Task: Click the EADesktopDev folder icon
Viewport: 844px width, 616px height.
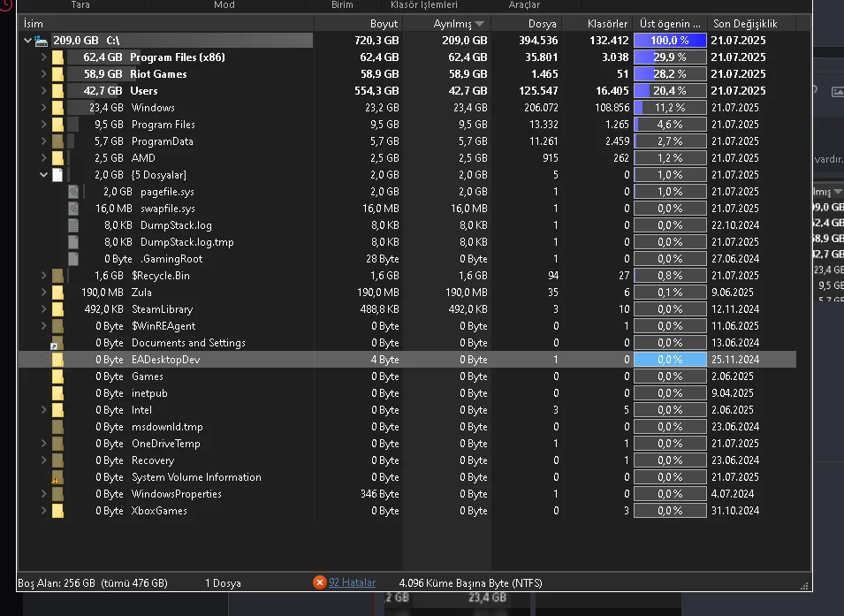Action: [57, 360]
